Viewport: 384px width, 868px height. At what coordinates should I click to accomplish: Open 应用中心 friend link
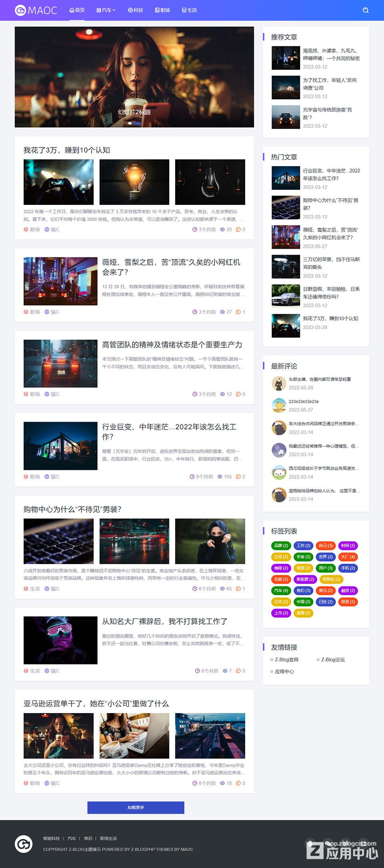pyautogui.click(x=284, y=672)
